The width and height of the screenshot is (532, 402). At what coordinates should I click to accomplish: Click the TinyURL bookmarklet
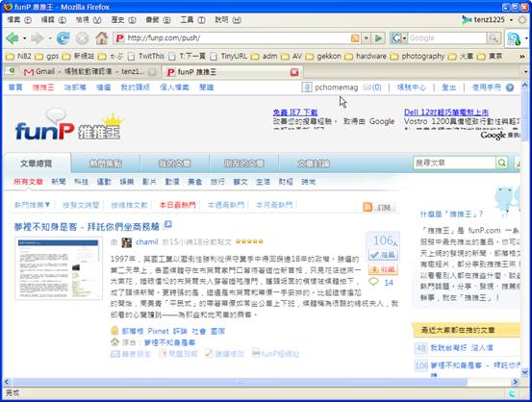229,56
